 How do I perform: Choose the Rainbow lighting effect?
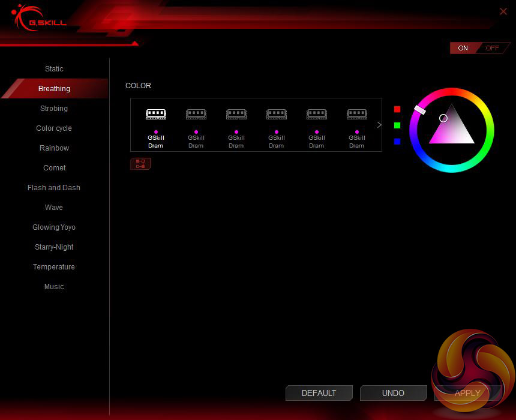pyautogui.click(x=54, y=148)
